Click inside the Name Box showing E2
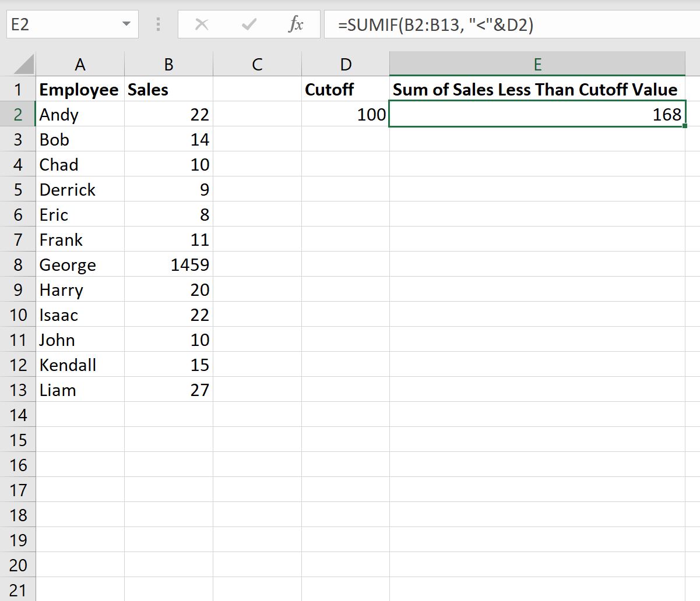 (x=64, y=24)
